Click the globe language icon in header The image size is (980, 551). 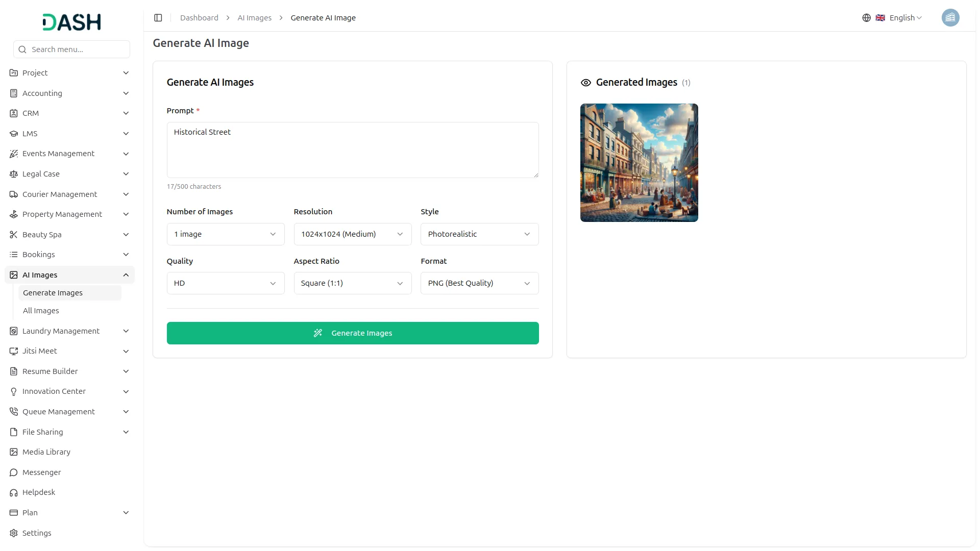[866, 17]
